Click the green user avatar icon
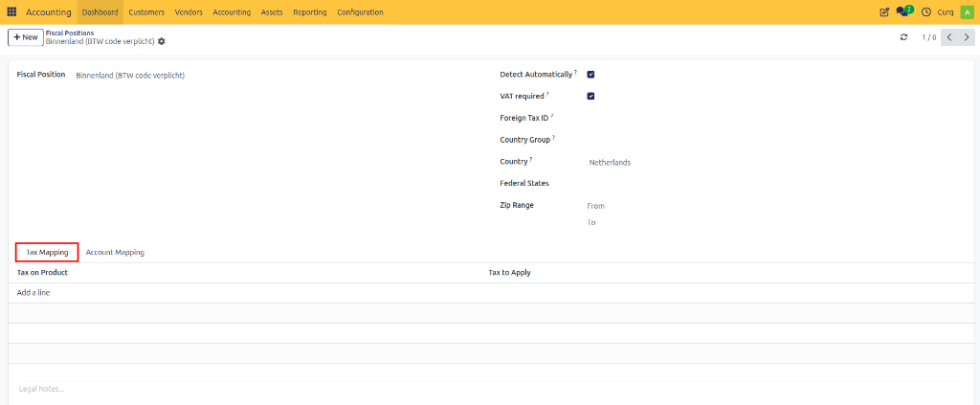 [x=967, y=11]
